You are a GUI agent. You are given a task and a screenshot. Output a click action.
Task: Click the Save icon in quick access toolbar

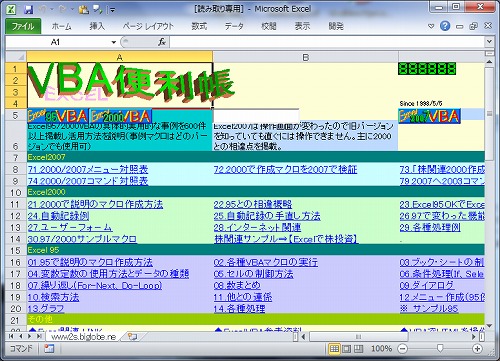click(x=29, y=9)
